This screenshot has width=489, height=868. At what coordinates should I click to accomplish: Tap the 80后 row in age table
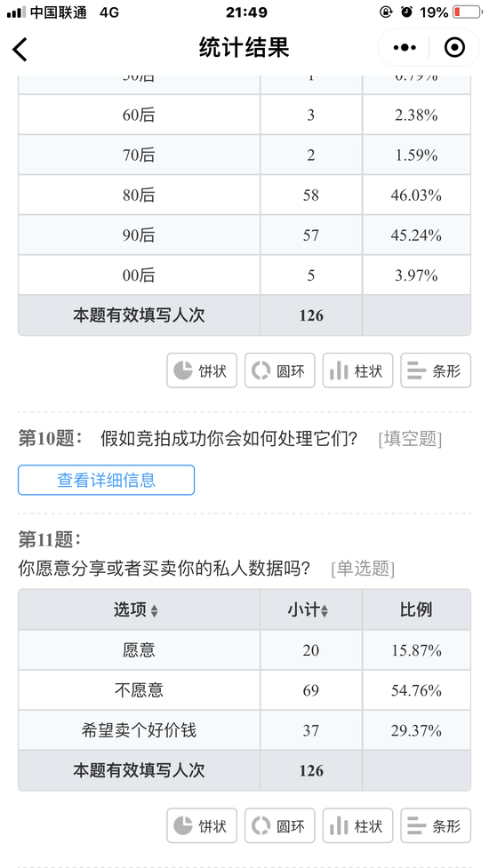click(244, 195)
